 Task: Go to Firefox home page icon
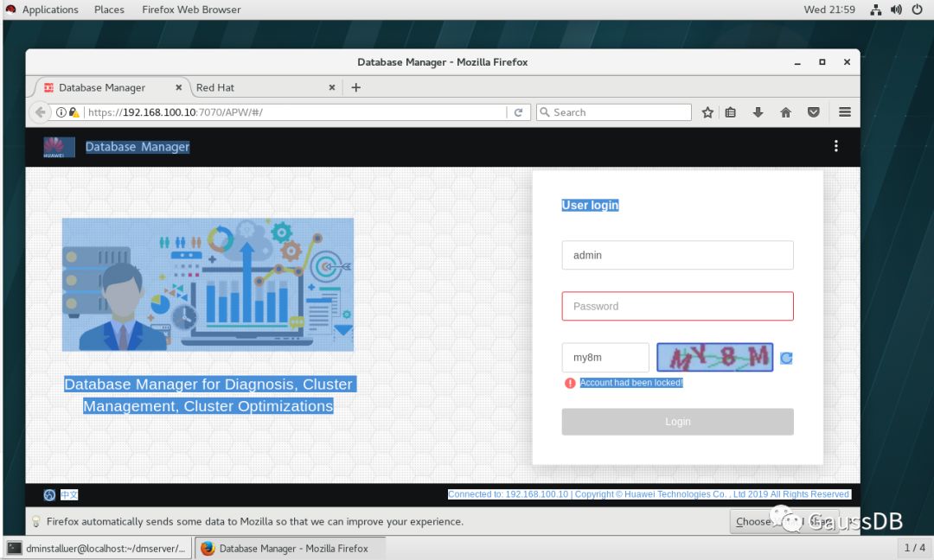(785, 112)
